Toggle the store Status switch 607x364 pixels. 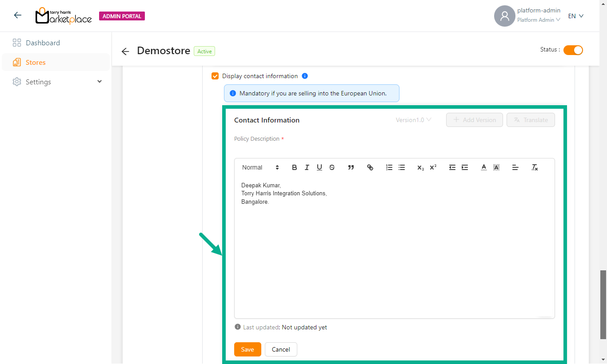coord(573,50)
